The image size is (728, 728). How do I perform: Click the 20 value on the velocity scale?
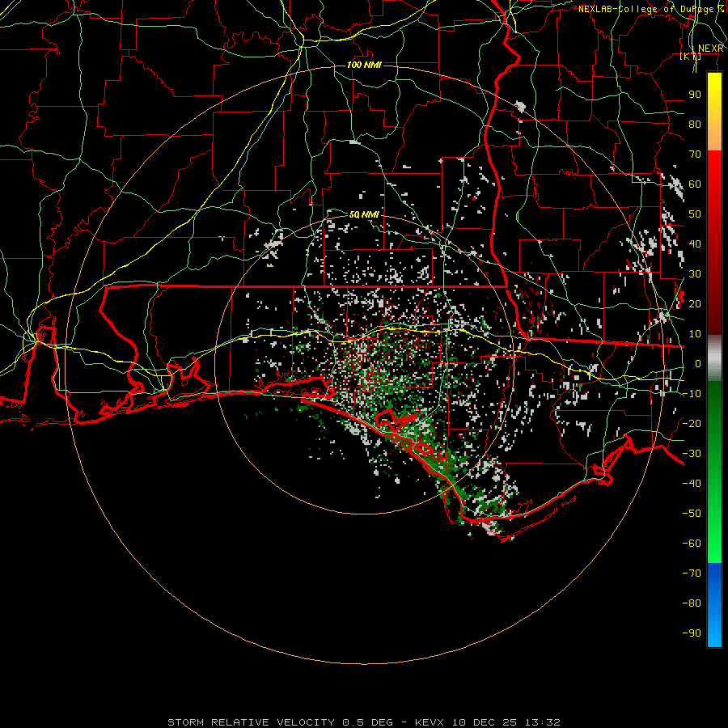pyautogui.click(x=695, y=303)
